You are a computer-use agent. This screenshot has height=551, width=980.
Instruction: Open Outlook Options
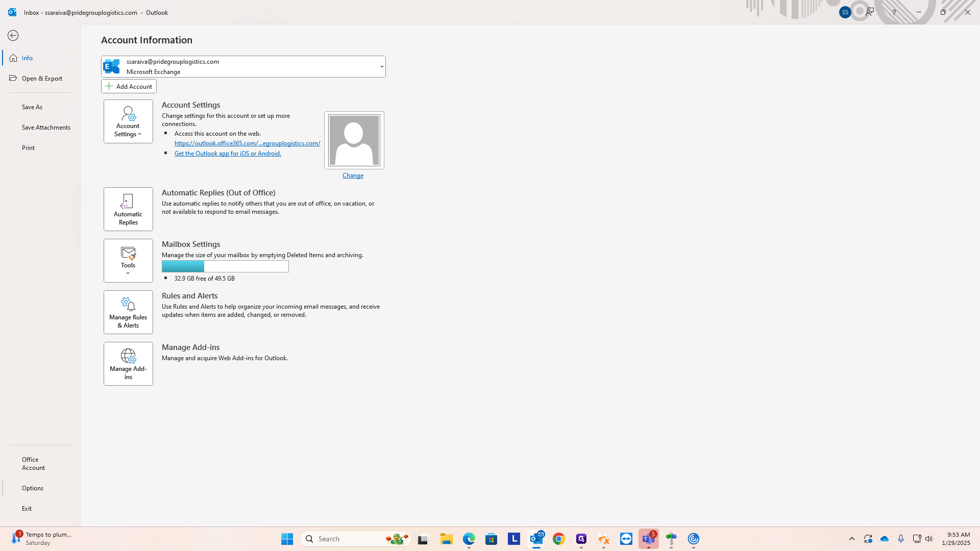pyautogui.click(x=40, y=488)
